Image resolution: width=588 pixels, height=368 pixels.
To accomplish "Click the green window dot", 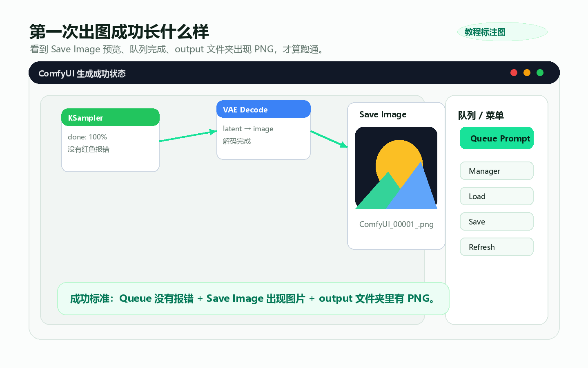I will click(x=540, y=73).
